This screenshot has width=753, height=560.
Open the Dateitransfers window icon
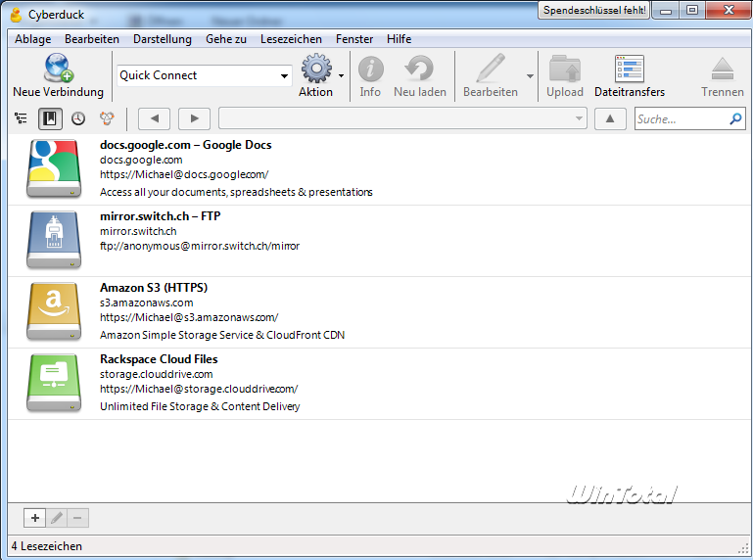tap(629, 69)
